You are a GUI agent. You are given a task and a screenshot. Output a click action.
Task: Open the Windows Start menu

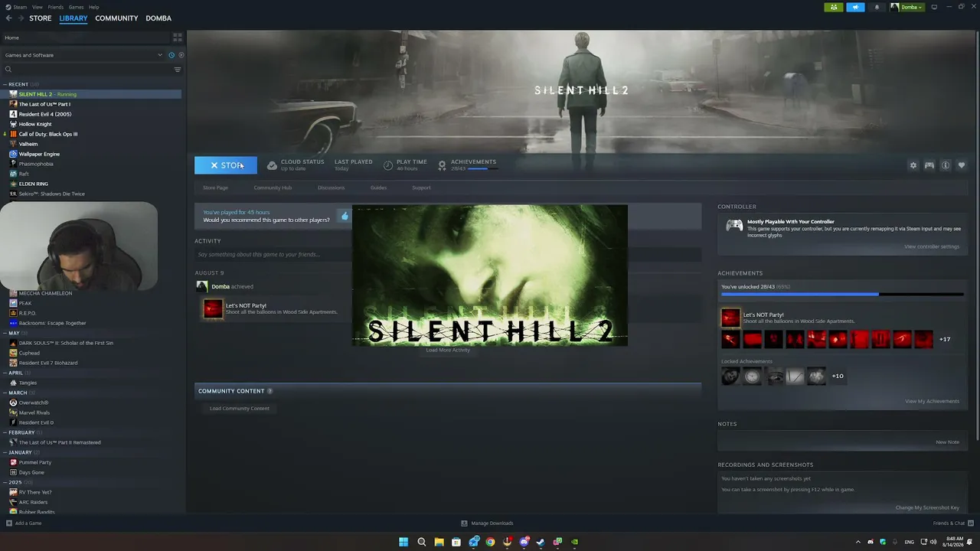tap(403, 542)
